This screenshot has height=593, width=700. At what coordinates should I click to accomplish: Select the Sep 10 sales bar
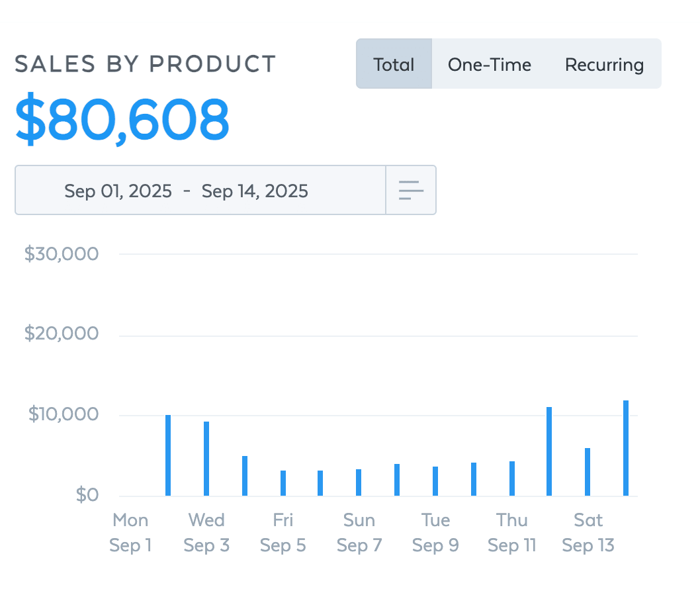tap(474, 479)
